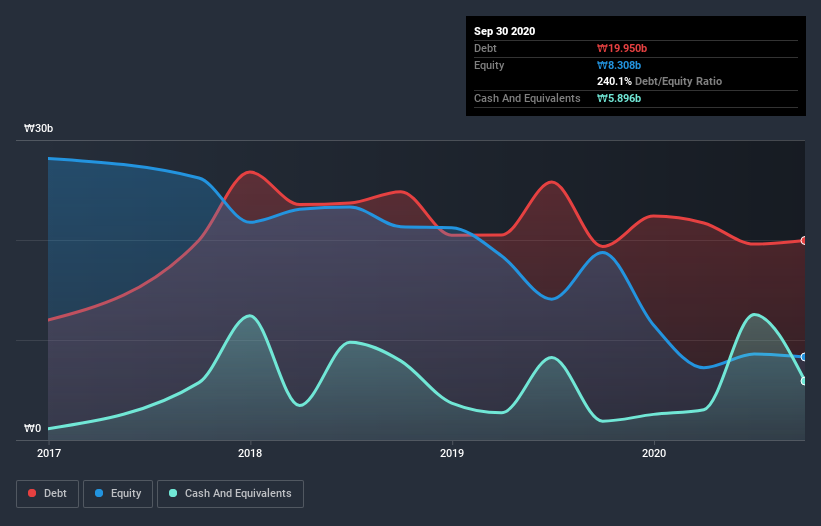The width and height of the screenshot is (821, 526).
Task: Click the 2018 x-axis label
Action: pyautogui.click(x=250, y=453)
